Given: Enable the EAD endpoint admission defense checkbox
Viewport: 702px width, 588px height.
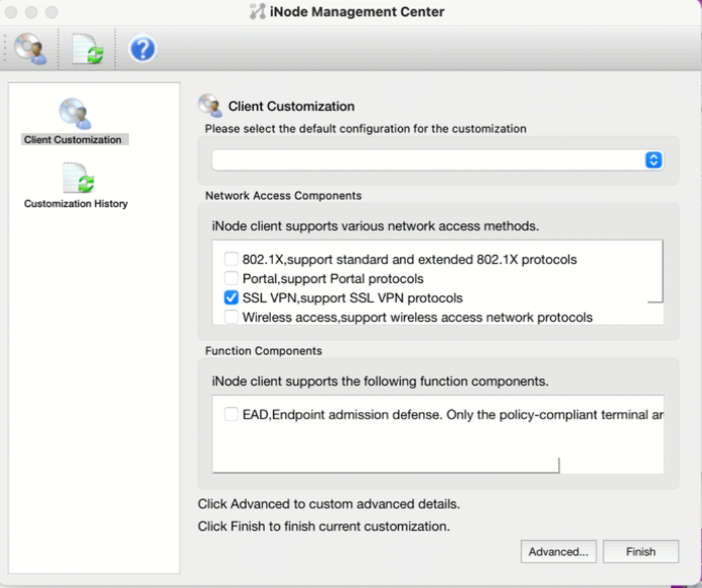Looking at the screenshot, I should (x=231, y=414).
